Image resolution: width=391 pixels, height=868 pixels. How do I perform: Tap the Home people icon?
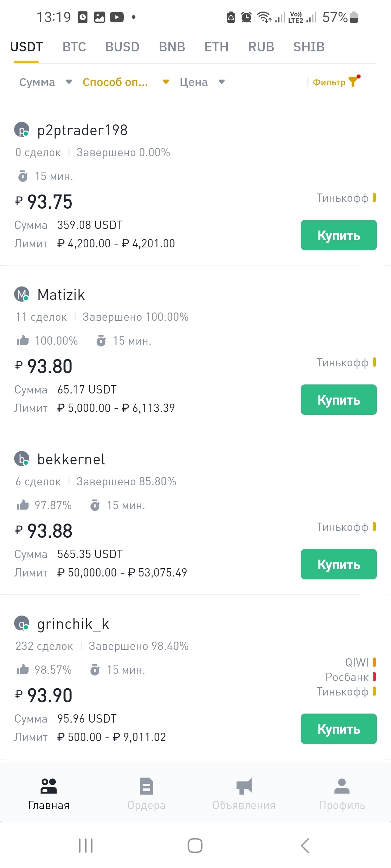(x=49, y=786)
